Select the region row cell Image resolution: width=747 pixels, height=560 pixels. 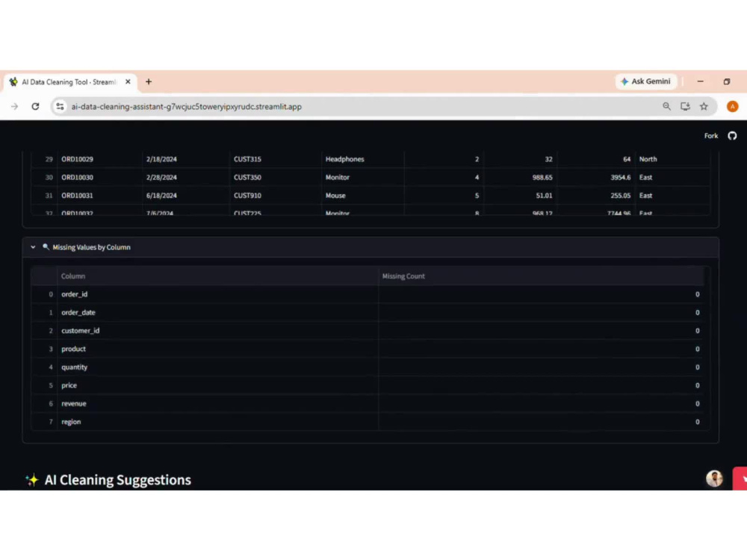pyautogui.click(x=217, y=422)
